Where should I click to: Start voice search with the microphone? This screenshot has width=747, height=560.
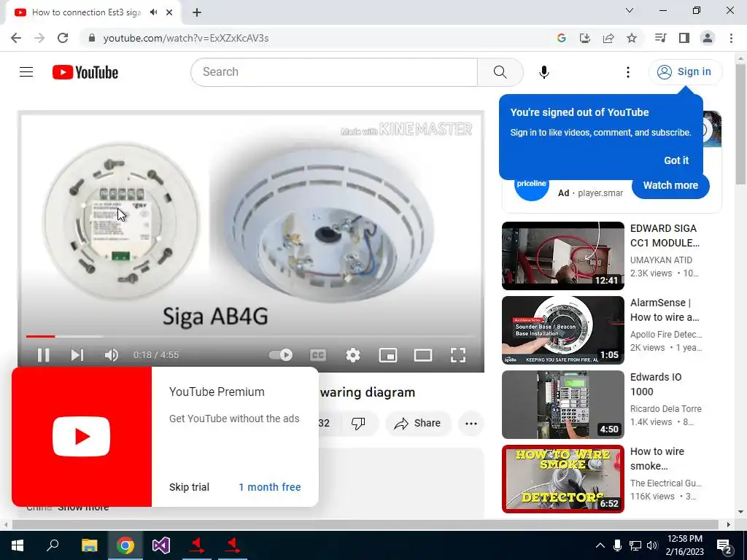click(x=543, y=72)
